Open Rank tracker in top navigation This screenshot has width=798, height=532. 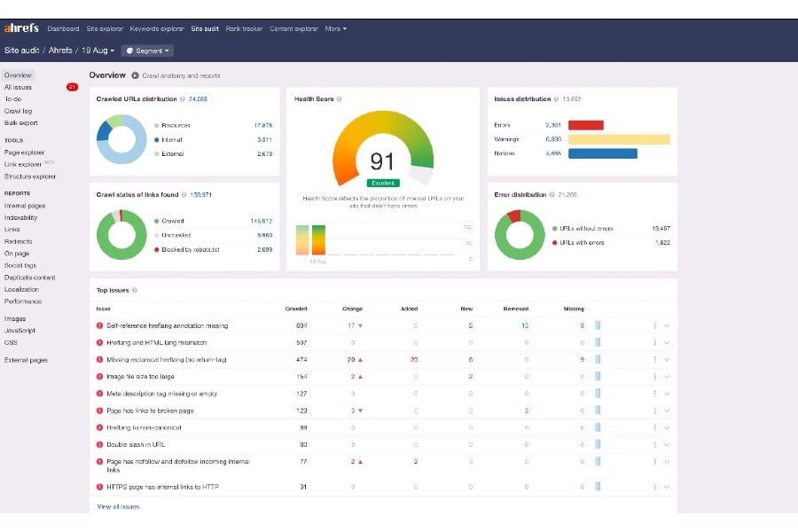245,28
